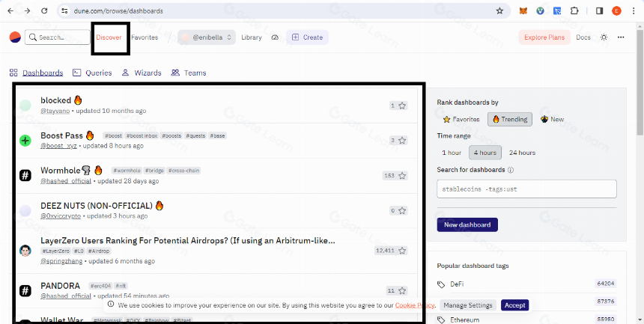Click the dashboards search input field
The height and width of the screenshot is (324, 644).
click(x=526, y=189)
